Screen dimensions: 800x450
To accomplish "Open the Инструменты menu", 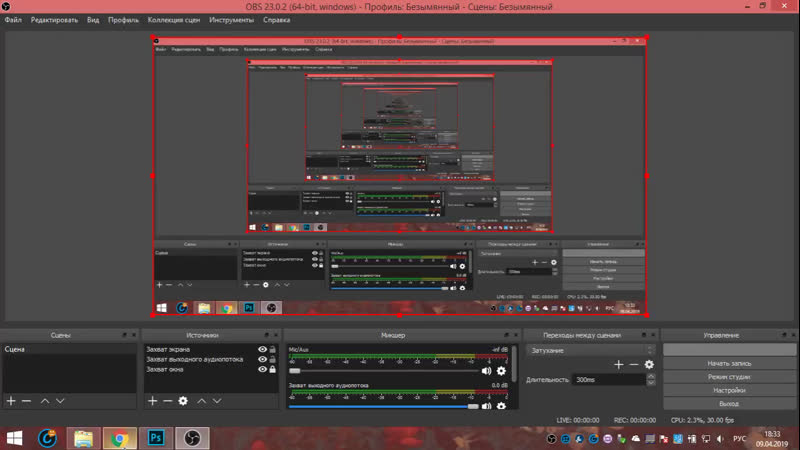I will pyautogui.click(x=231, y=20).
